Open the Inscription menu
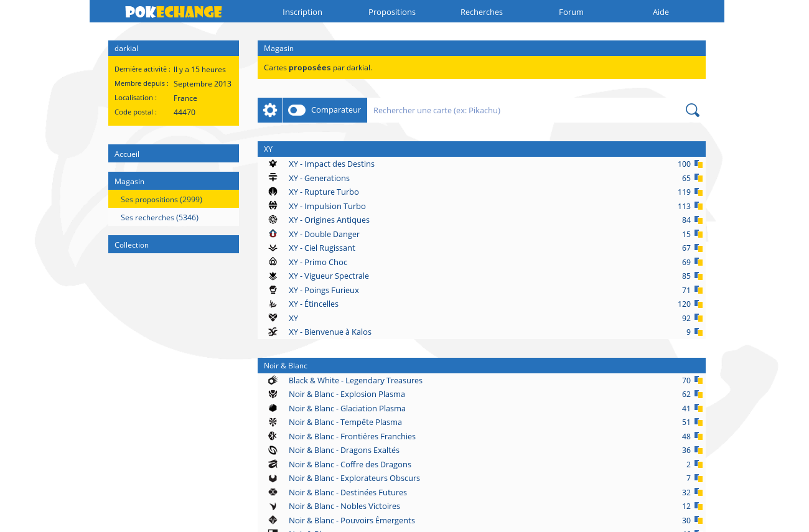 [x=302, y=12]
